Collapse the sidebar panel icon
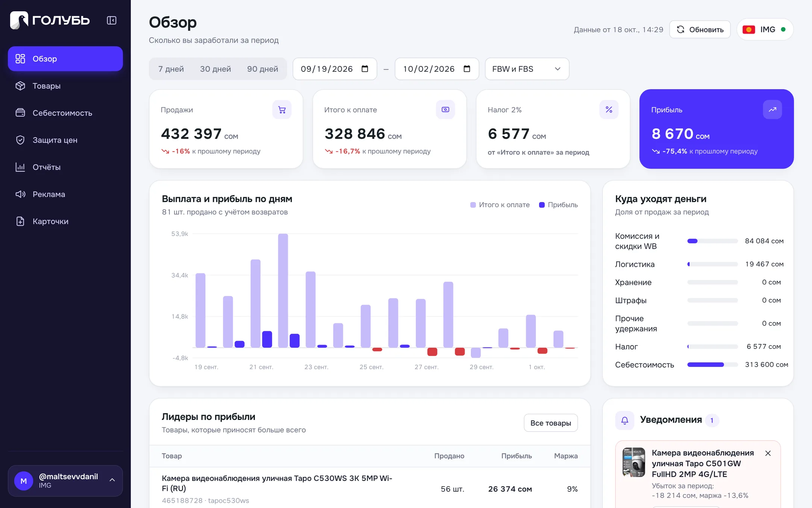 [x=112, y=20]
